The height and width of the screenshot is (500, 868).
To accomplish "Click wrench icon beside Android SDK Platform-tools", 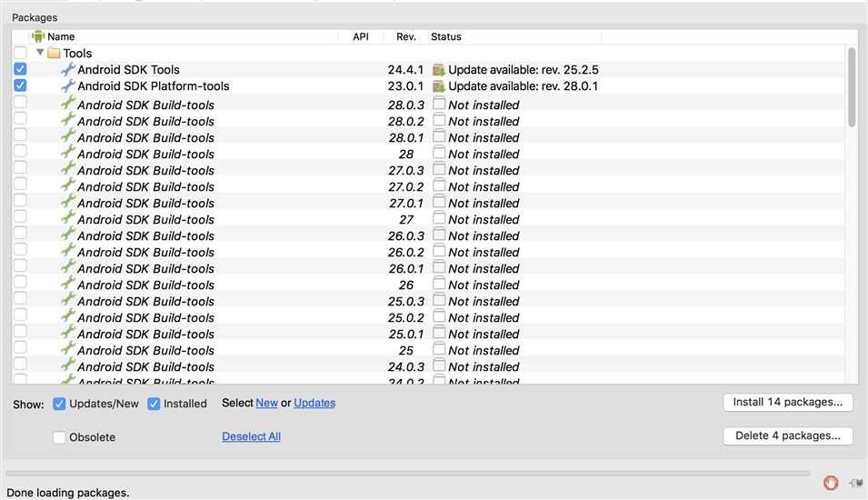I will [68, 85].
